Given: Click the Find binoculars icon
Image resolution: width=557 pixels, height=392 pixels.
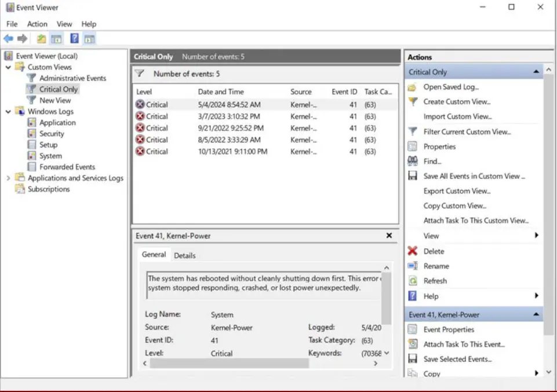Looking at the screenshot, I should tap(413, 161).
